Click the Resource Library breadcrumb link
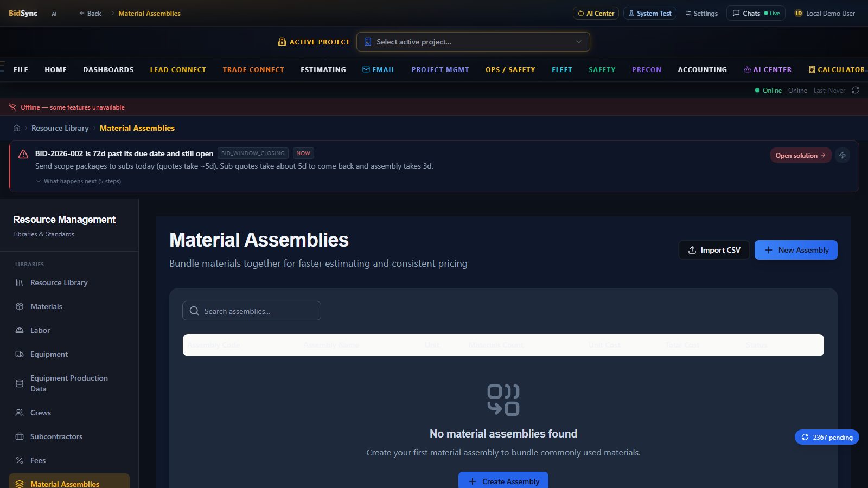The height and width of the screenshot is (488, 868). [60, 128]
